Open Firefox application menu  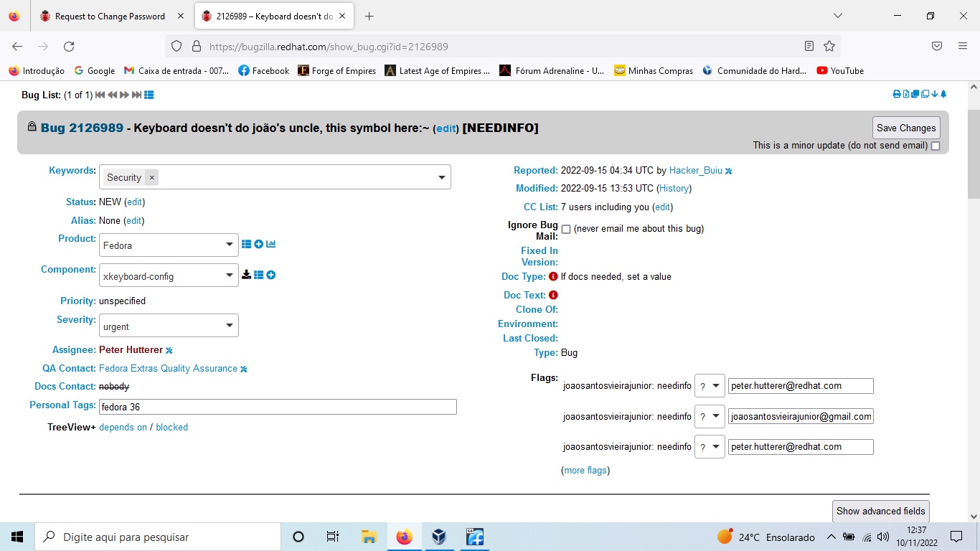point(963,46)
